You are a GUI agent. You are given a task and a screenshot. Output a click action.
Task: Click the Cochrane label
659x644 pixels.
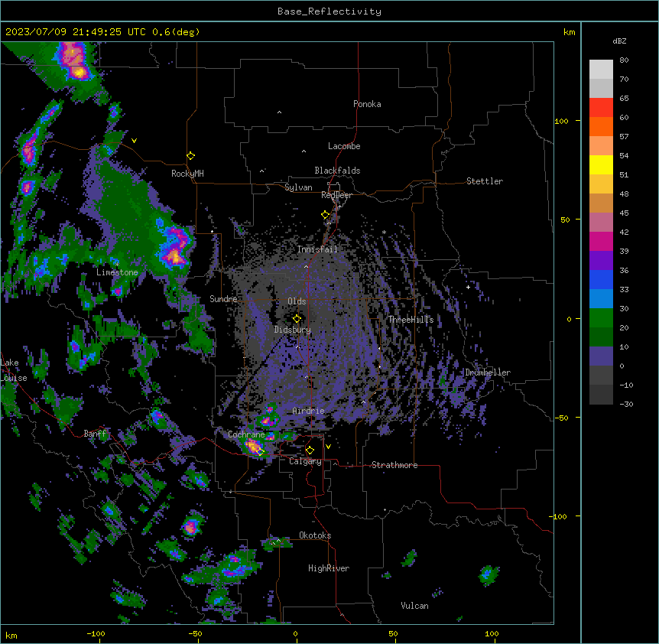(x=246, y=434)
